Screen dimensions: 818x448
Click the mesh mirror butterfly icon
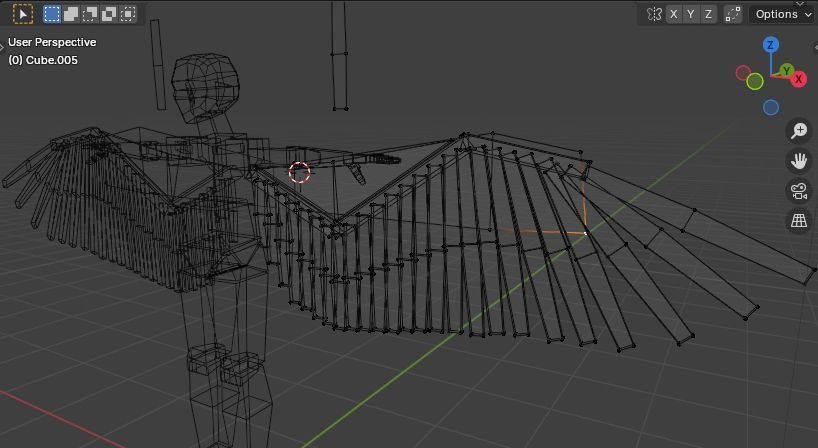tap(654, 14)
